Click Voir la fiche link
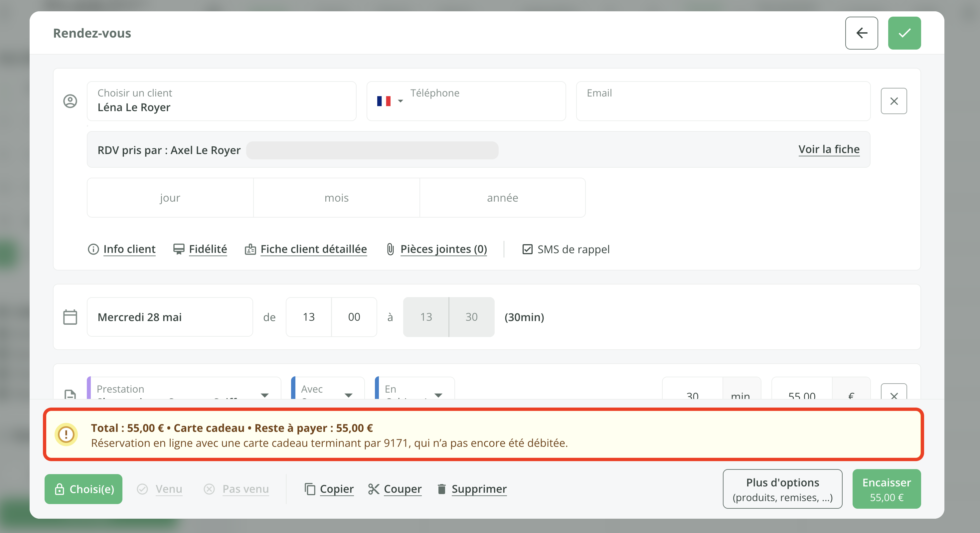This screenshot has height=533, width=980. click(829, 149)
